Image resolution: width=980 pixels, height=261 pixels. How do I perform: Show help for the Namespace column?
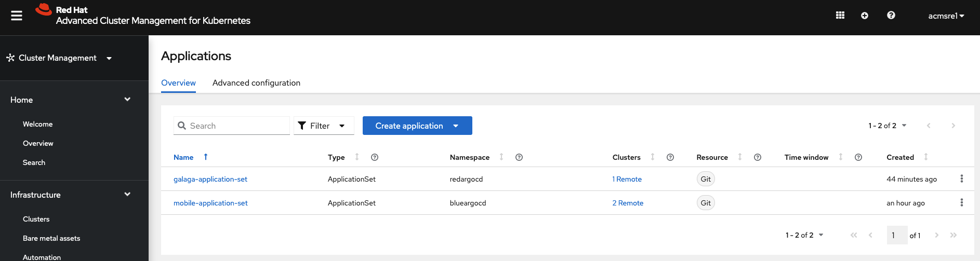pos(519,157)
